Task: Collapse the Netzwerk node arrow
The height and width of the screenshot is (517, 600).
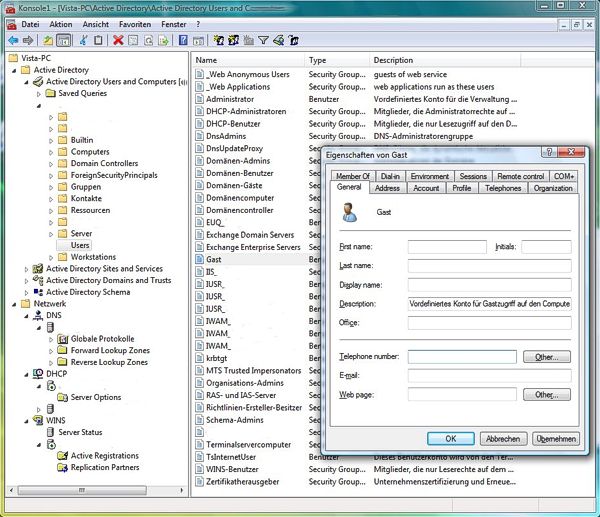Action: coord(14,304)
